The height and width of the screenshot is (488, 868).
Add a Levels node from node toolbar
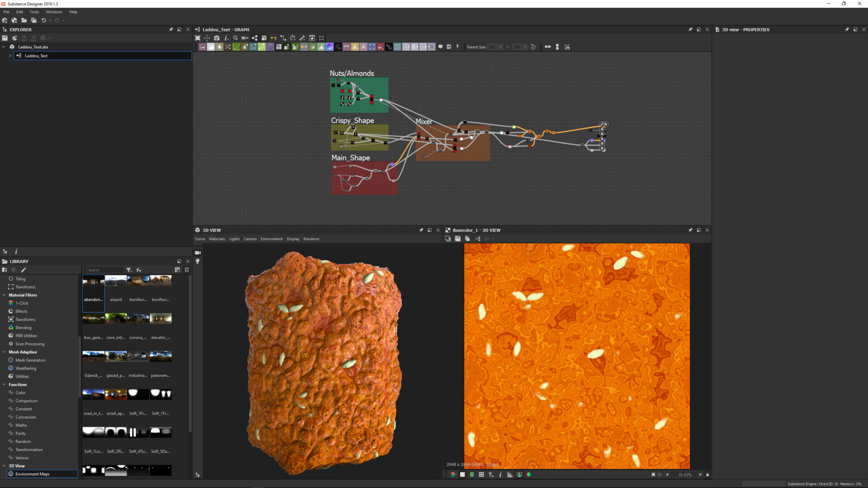click(x=321, y=47)
